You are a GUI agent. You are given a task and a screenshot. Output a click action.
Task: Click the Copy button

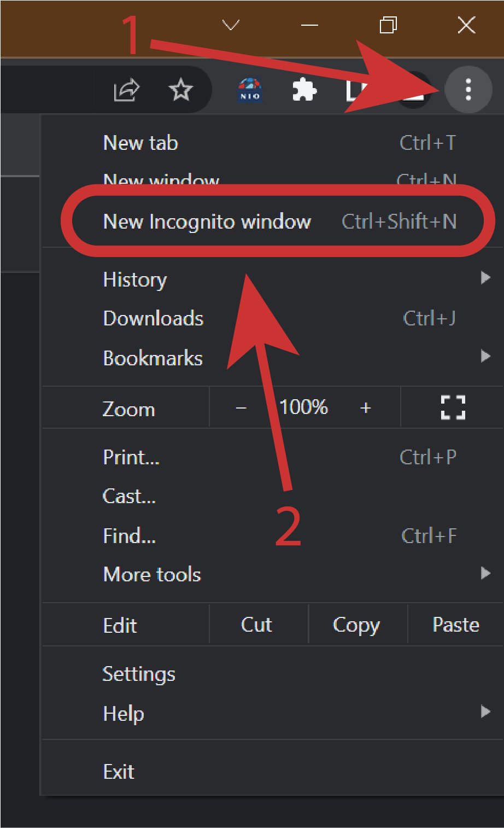(x=356, y=625)
